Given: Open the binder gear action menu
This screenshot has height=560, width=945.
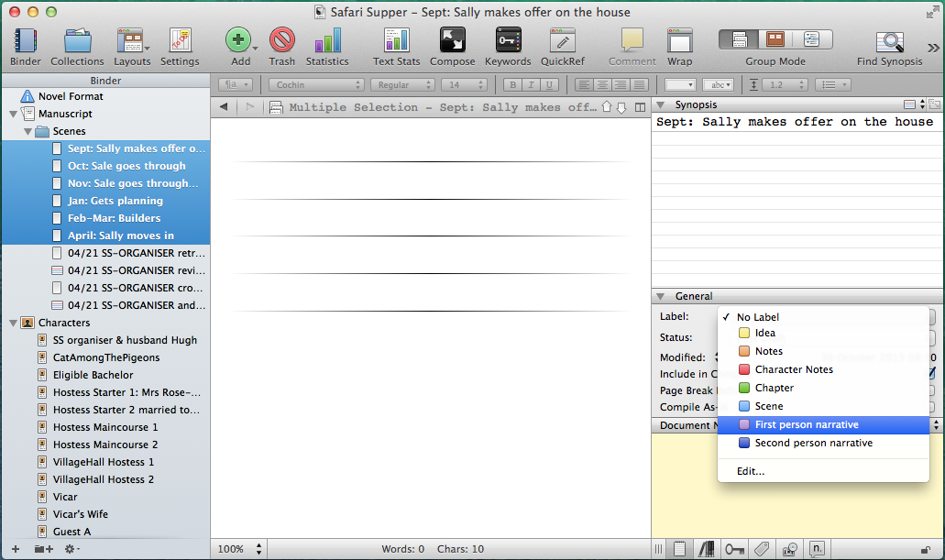Looking at the screenshot, I should (71, 549).
